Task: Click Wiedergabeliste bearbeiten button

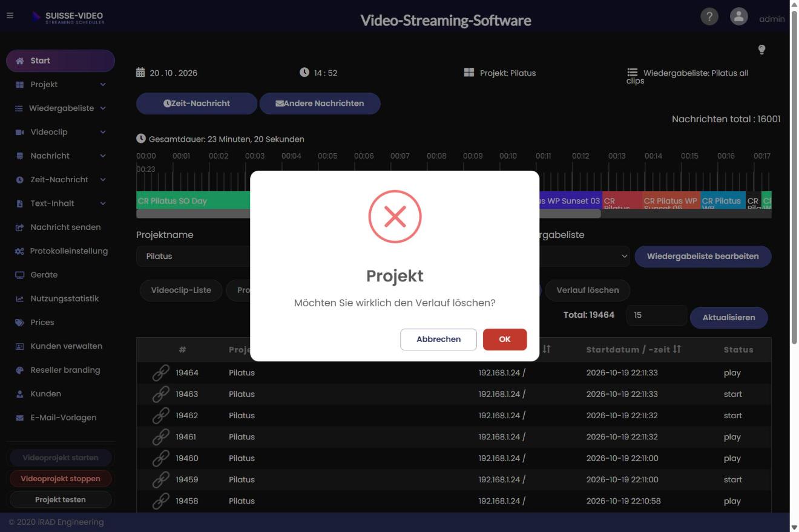Action: [703, 256]
